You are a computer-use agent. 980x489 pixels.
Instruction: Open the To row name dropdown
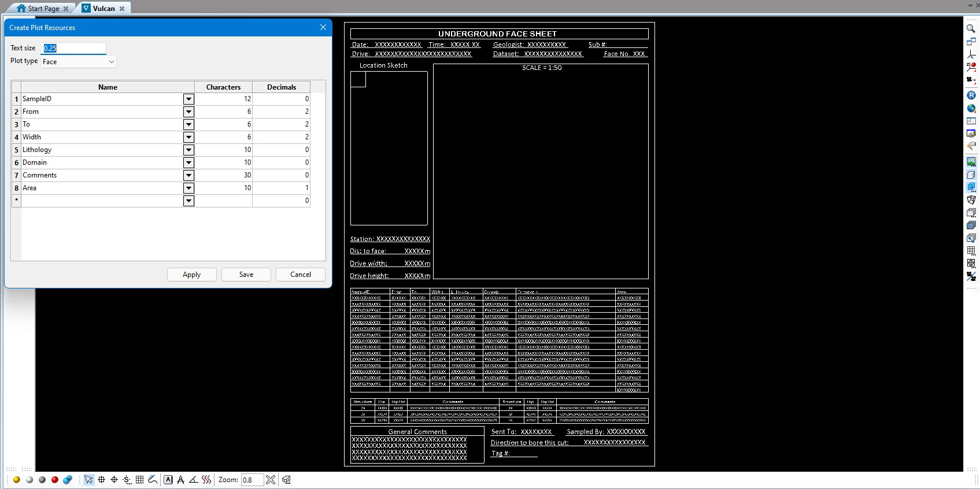click(188, 125)
